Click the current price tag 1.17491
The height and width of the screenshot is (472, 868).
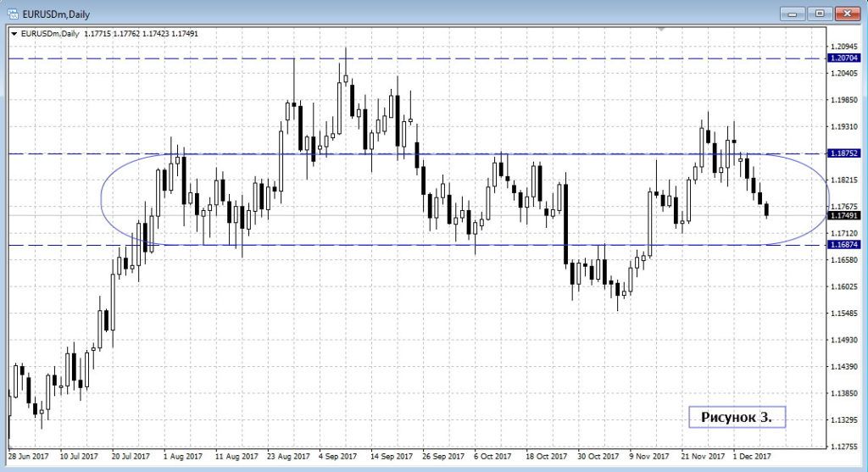(845, 216)
